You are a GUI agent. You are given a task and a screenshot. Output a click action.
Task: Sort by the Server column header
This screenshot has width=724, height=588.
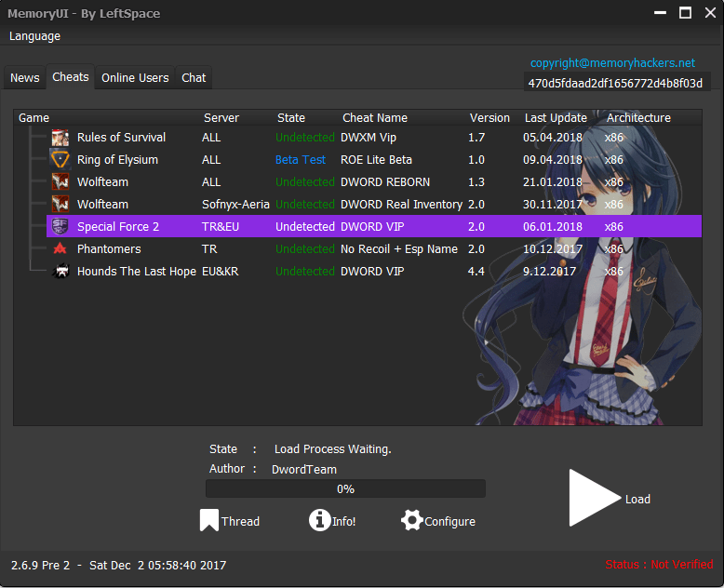221,117
